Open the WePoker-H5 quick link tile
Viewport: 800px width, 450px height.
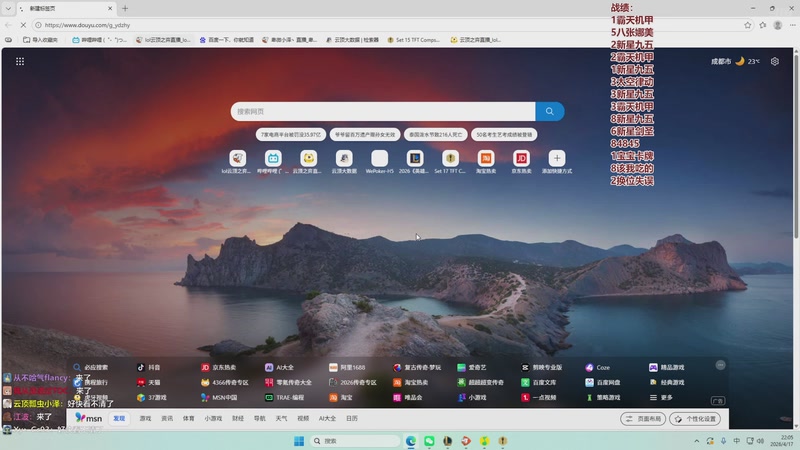click(380, 159)
